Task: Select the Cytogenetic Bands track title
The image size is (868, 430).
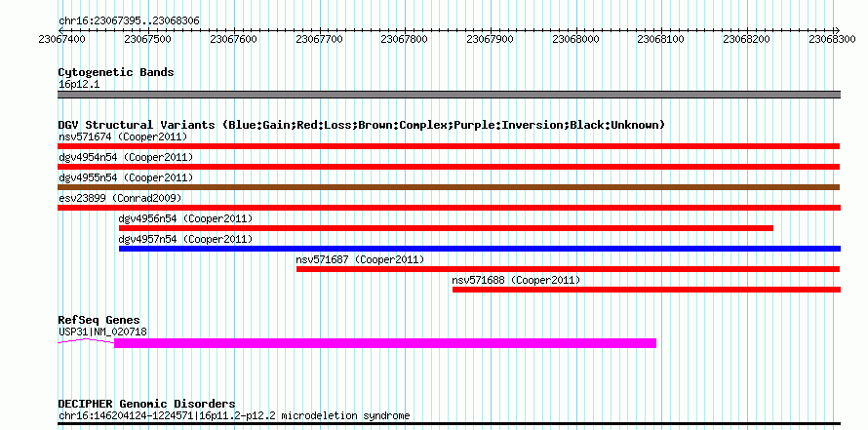Action: click(116, 72)
